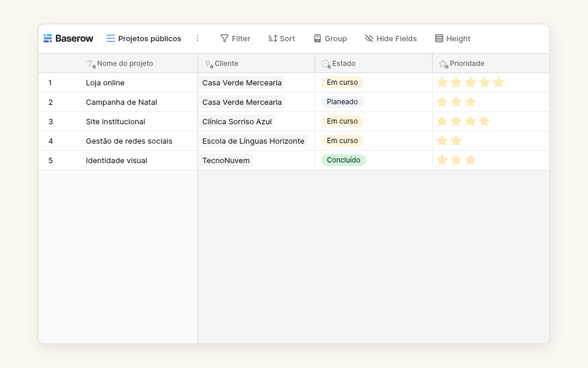The width and height of the screenshot is (588, 368).
Task: Click the Estado column header
Action: (373, 63)
